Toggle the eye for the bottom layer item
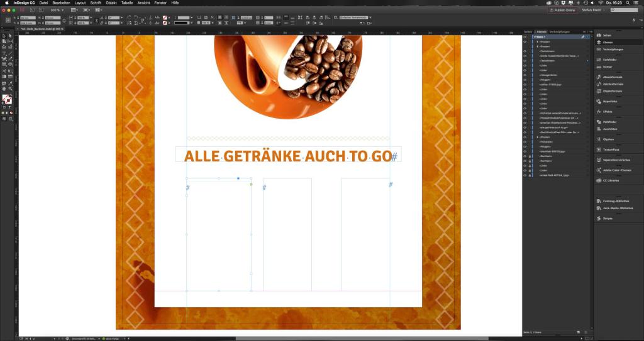This screenshot has height=341, width=644. coord(525,175)
